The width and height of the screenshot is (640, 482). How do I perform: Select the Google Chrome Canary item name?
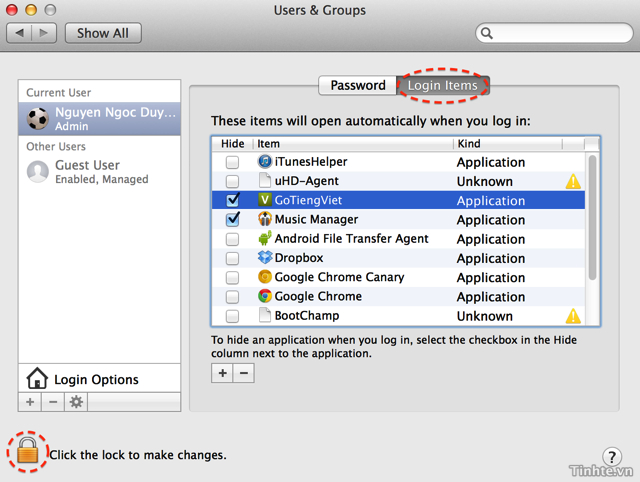click(x=339, y=277)
